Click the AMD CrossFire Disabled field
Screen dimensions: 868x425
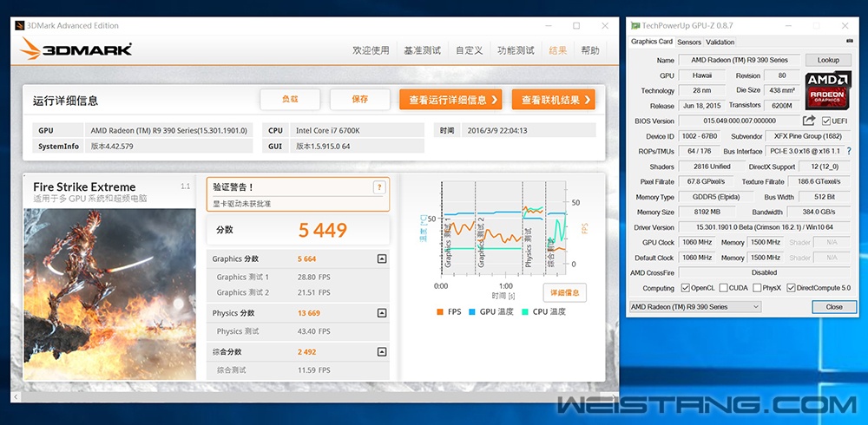(x=765, y=273)
